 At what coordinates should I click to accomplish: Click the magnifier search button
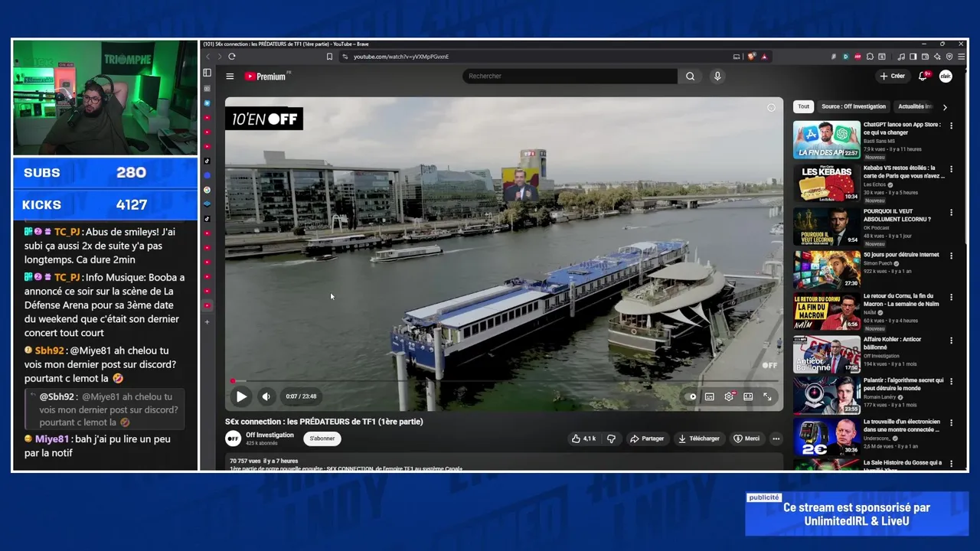tap(690, 76)
